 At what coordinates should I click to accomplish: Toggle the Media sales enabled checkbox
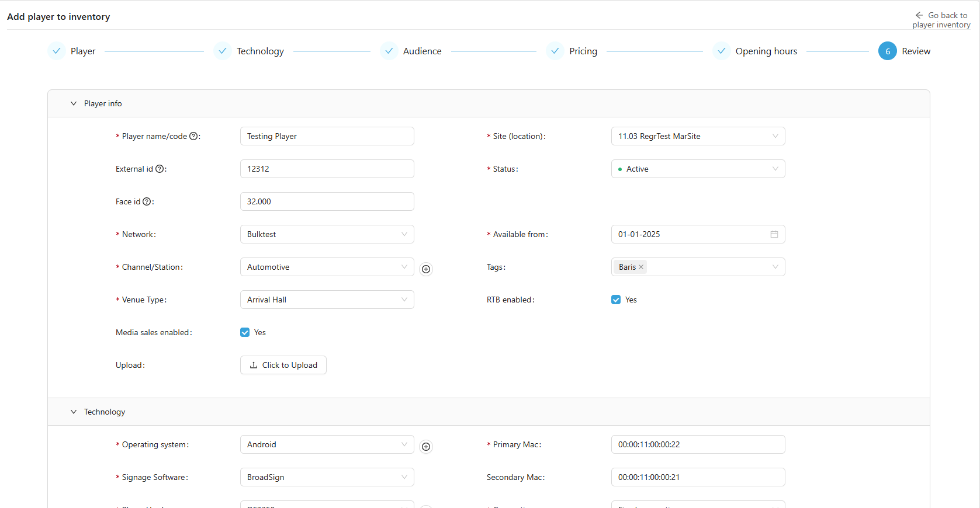(245, 332)
